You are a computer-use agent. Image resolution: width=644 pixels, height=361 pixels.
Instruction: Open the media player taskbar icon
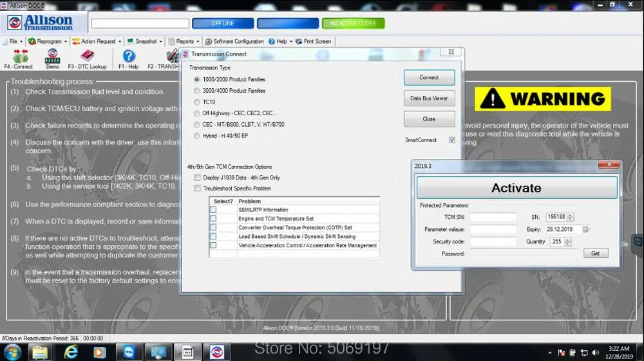[99, 352]
